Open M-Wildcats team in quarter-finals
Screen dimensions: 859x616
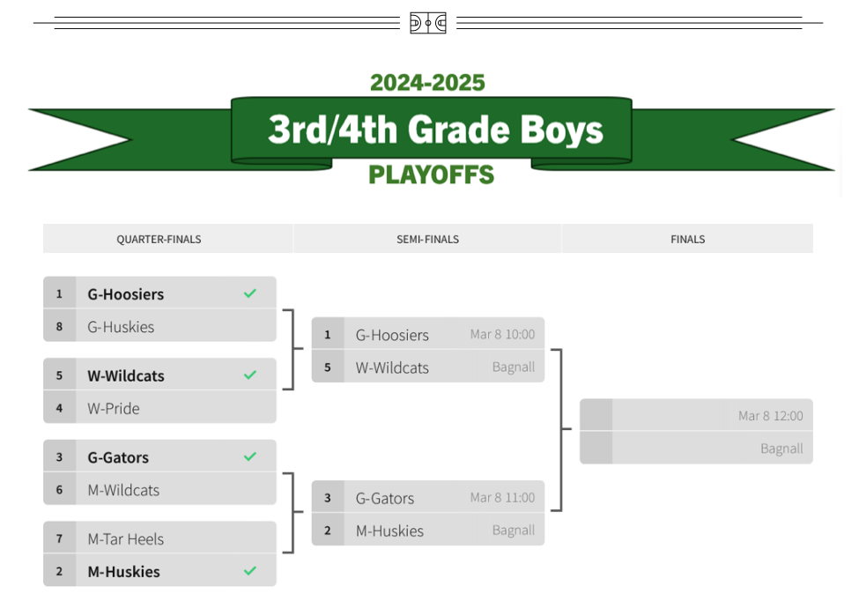point(123,490)
